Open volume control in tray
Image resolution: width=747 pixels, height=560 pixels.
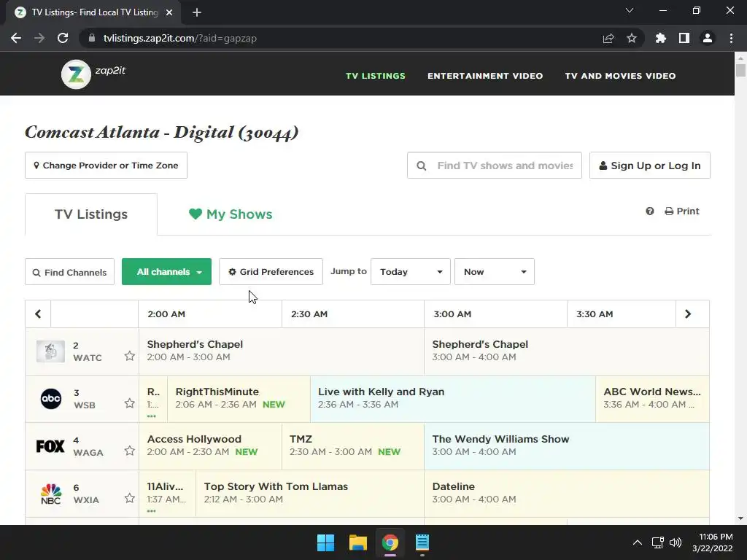[676, 542]
